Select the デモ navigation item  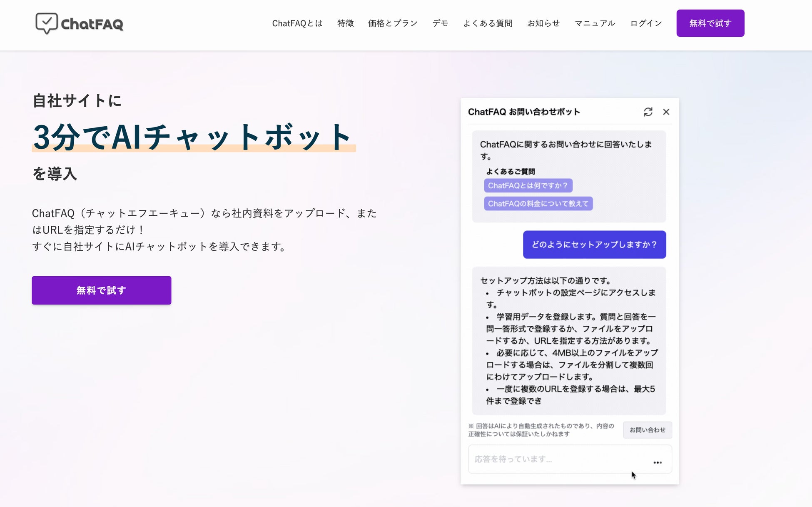click(440, 23)
